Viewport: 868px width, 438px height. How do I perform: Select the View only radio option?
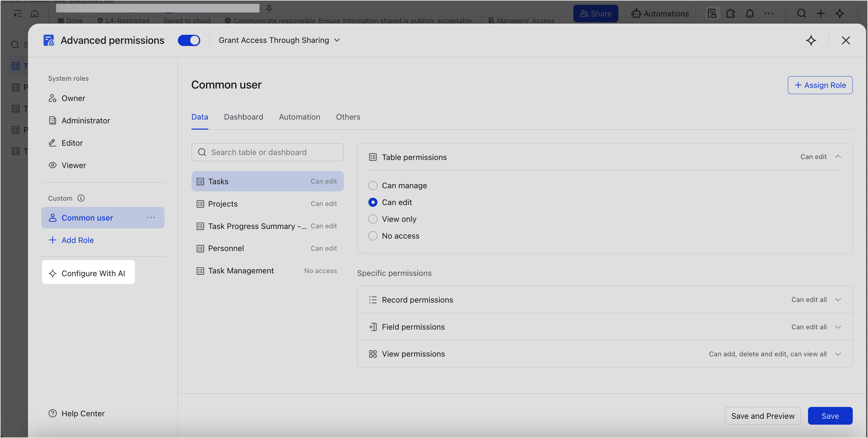(x=372, y=219)
